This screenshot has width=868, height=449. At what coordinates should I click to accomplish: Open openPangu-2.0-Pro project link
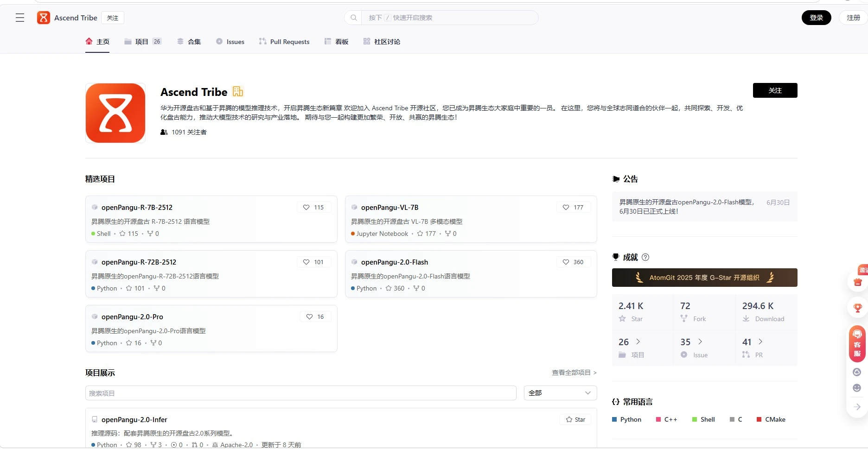click(x=132, y=316)
